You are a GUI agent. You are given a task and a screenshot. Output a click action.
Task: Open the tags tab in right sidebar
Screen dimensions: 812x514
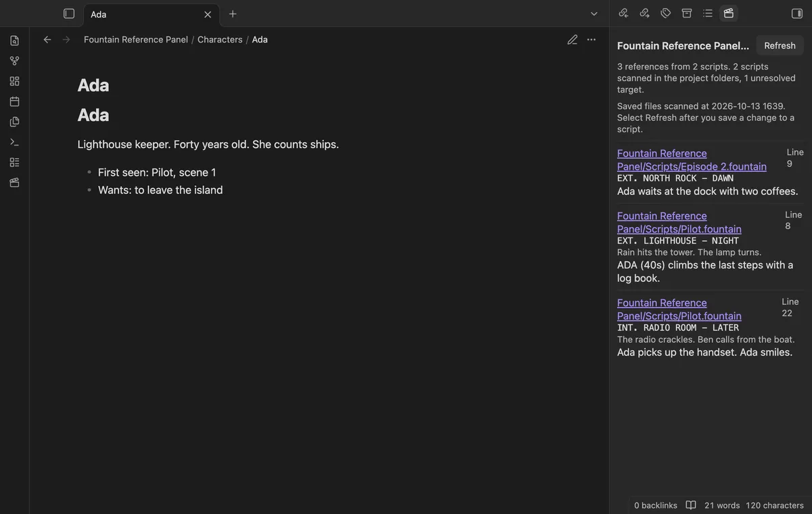666,14
